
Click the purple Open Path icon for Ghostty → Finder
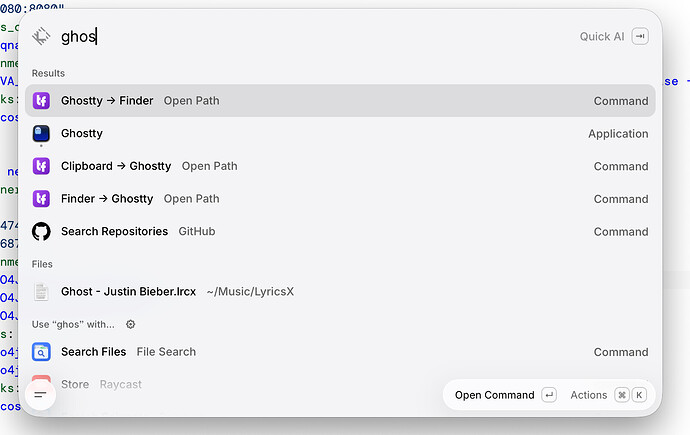41,101
